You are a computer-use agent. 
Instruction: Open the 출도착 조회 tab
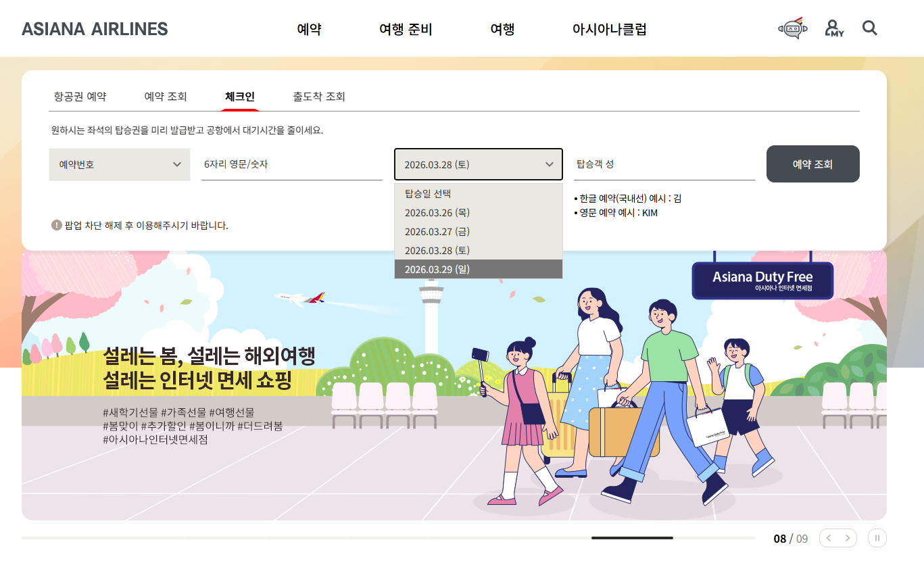point(319,97)
